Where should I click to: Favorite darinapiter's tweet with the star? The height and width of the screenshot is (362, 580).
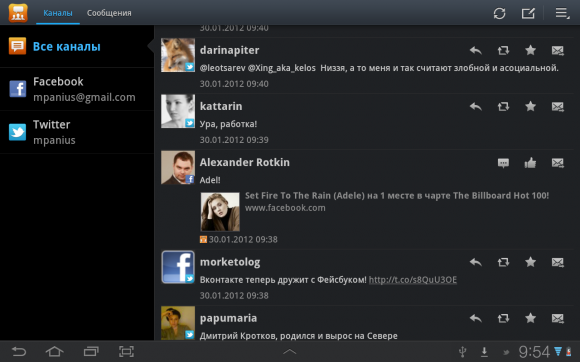(530, 50)
